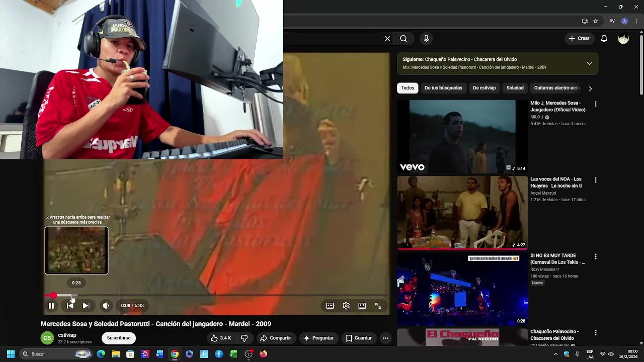Image resolution: width=644 pixels, height=362 pixels.
Task: Open options for SI NO ES MUY TARDE video
Action: [x=596, y=256]
